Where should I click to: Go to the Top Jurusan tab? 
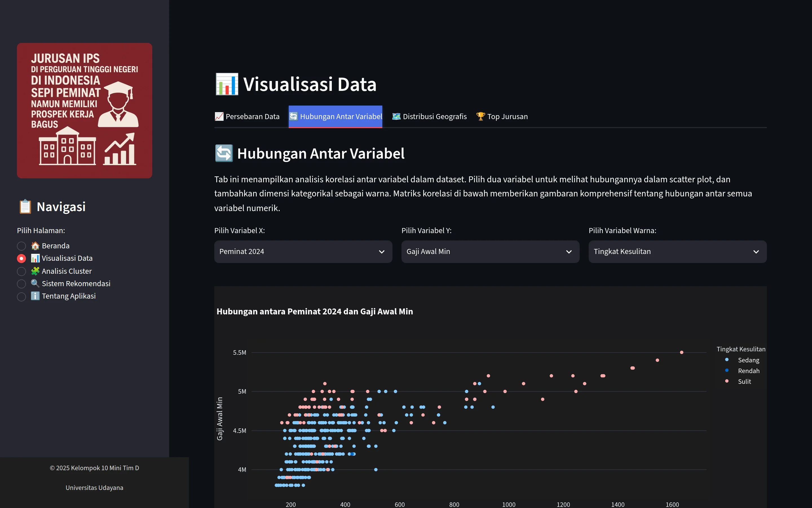click(x=502, y=117)
